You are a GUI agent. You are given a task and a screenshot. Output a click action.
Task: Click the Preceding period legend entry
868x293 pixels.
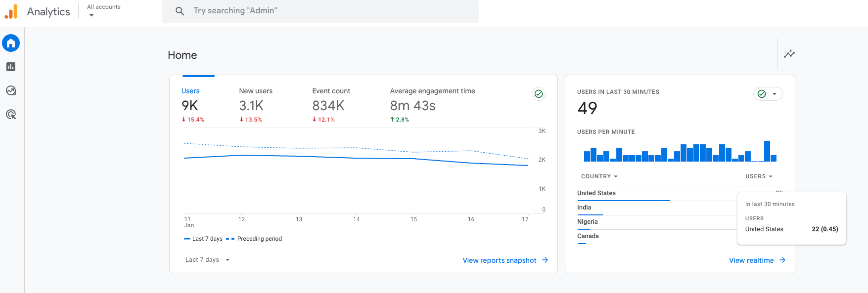point(254,238)
